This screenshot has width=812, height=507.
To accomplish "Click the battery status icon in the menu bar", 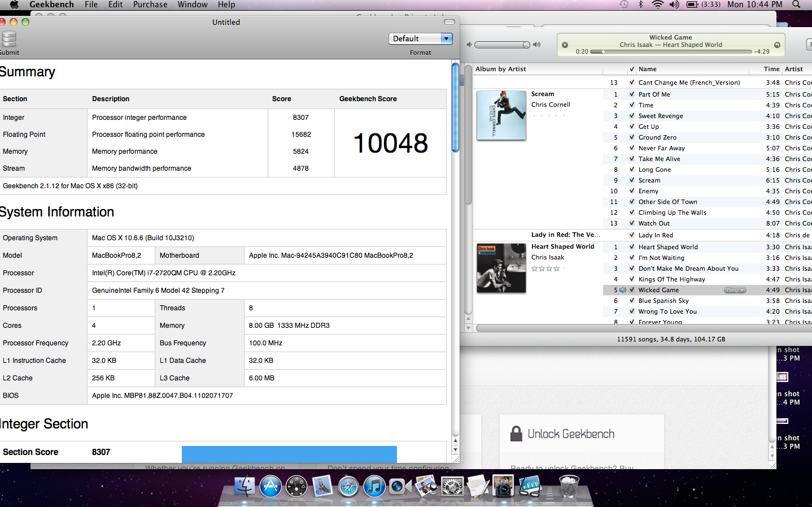I will click(692, 5).
